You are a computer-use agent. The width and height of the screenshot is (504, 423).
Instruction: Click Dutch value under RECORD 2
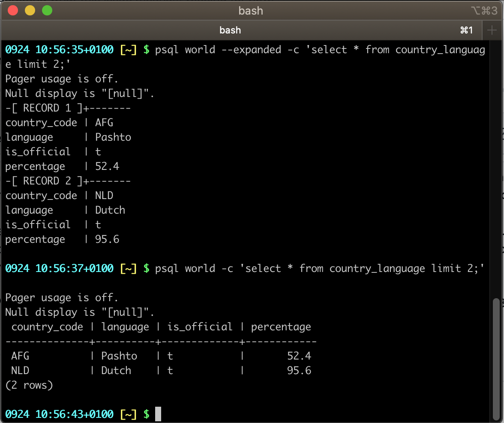point(110,210)
